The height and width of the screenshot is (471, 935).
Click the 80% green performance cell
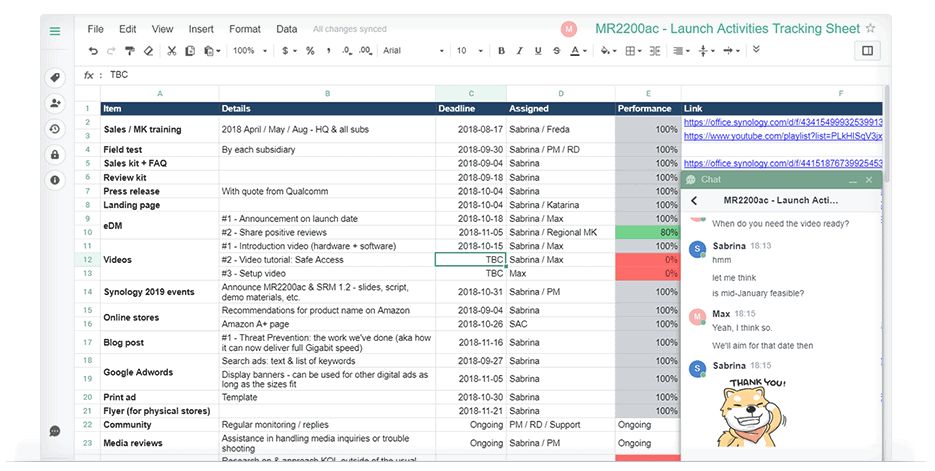[x=648, y=233]
